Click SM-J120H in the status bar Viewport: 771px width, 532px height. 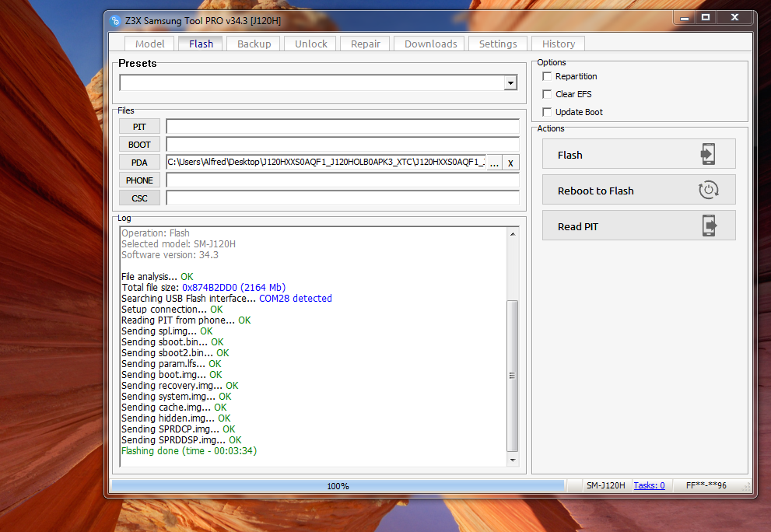tap(605, 485)
